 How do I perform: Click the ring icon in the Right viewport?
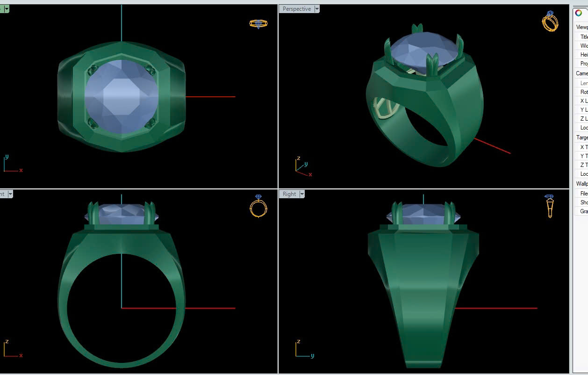(x=550, y=206)
